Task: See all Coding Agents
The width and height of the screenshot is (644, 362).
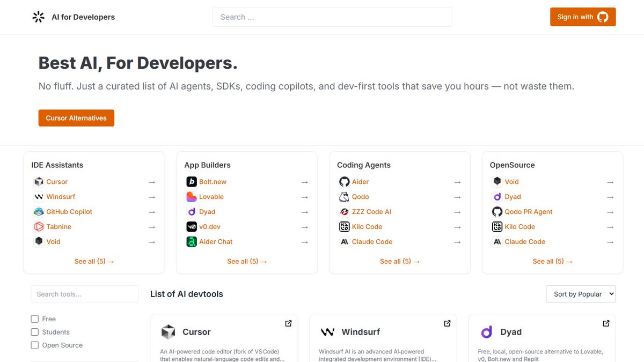Action: 400,262
